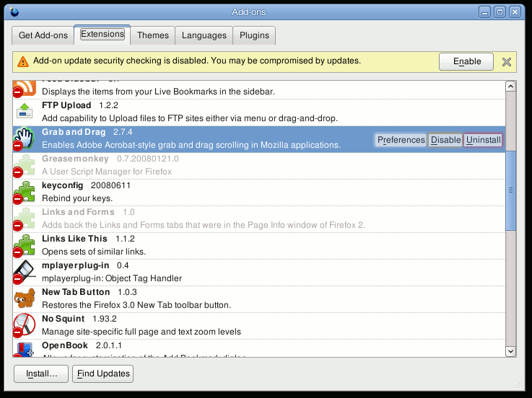The height and width of the screenshot is (398, 532).
Task: Open the Plugins tab
Action: point(254,35)
